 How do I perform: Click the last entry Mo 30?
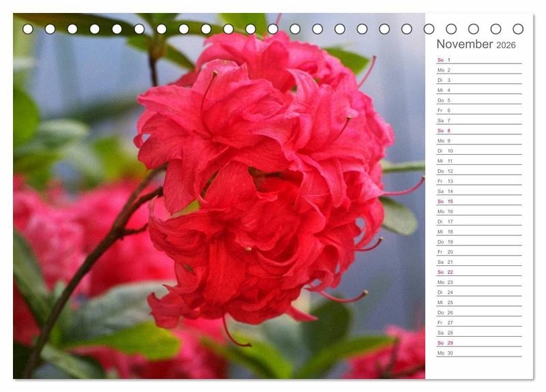(x=478, y=353)
